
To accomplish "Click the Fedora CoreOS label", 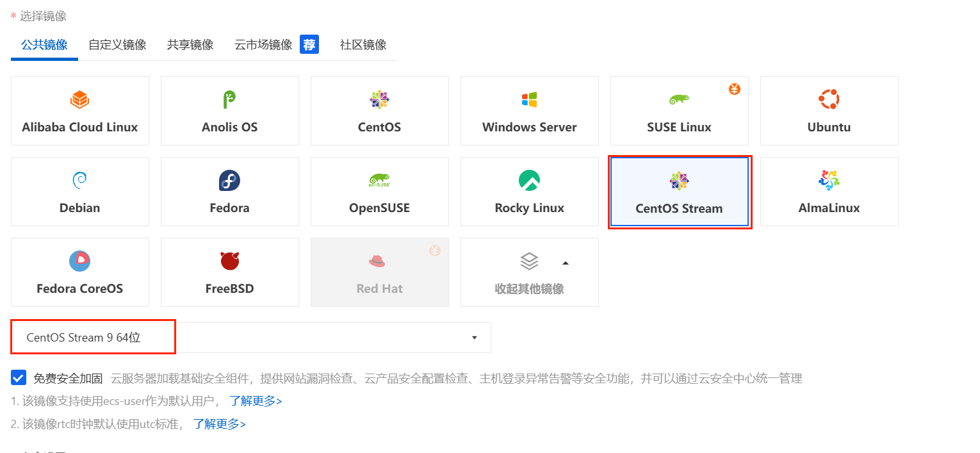I will 79,288.
